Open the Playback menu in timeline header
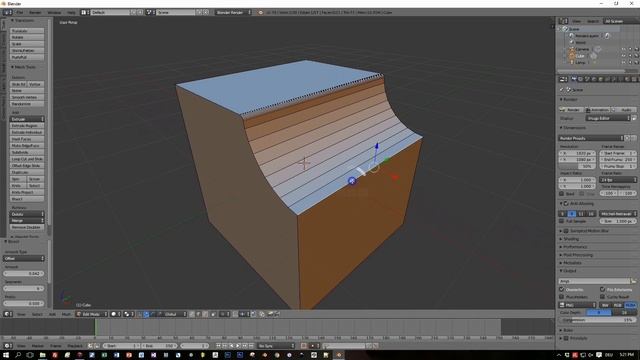Screen dimensions: 640x360 click(x=75, y=346)
